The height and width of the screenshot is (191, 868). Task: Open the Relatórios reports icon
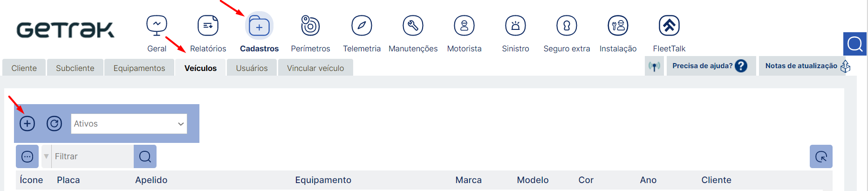point(208,26)
